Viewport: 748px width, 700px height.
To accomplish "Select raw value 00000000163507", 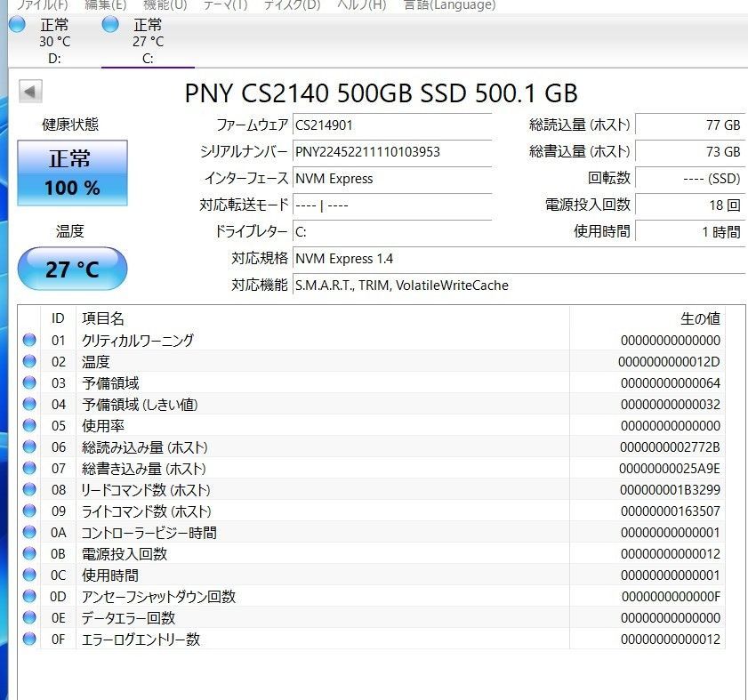I will tap(671, 511).
